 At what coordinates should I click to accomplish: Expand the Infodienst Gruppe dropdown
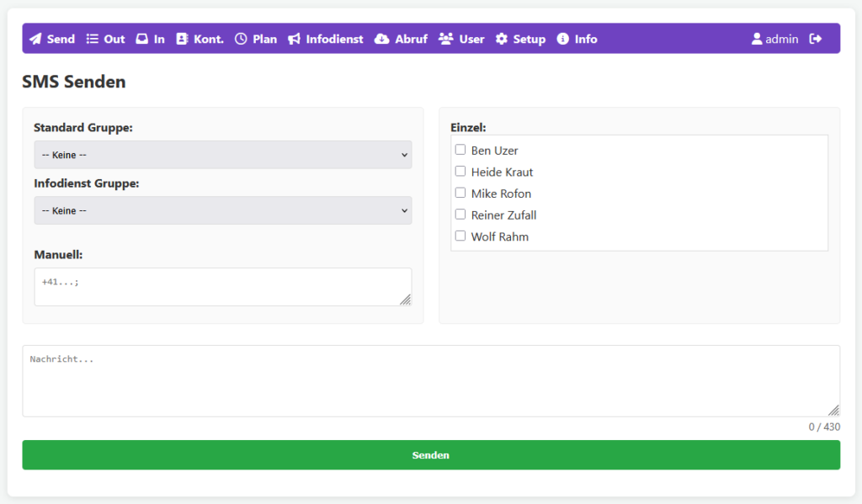(x=223, y=210)
